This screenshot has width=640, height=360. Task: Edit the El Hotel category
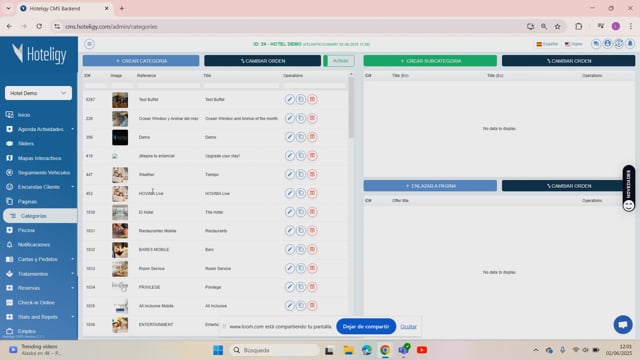click(x=289, y=212)
